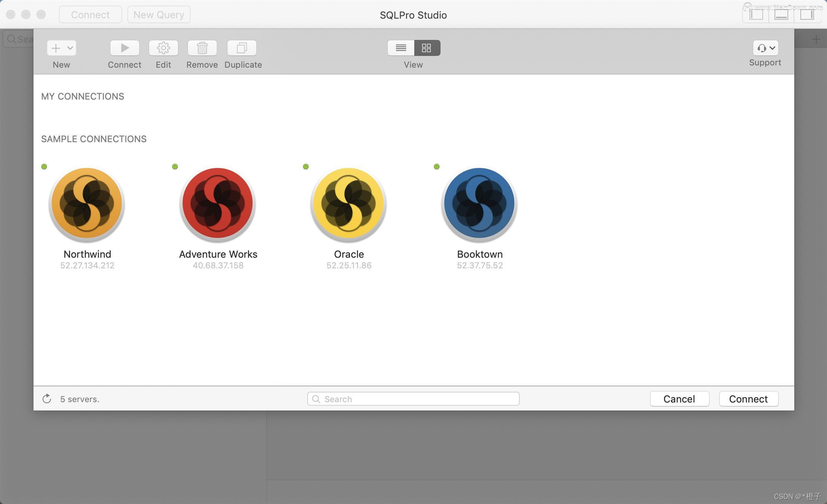Screen dimensions: 827x504
Task: Switch to grid view mode
Action: click(x=426, y=48)
